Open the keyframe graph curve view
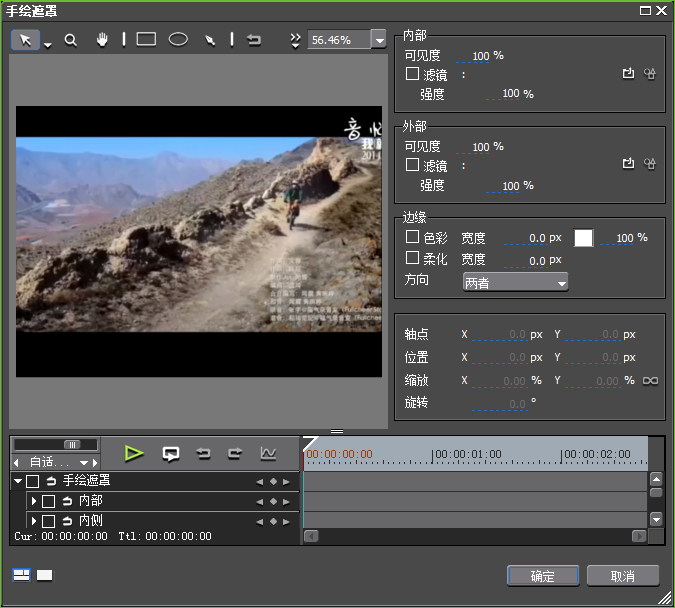Screen dimensions: 675x608 pos(267,454)
